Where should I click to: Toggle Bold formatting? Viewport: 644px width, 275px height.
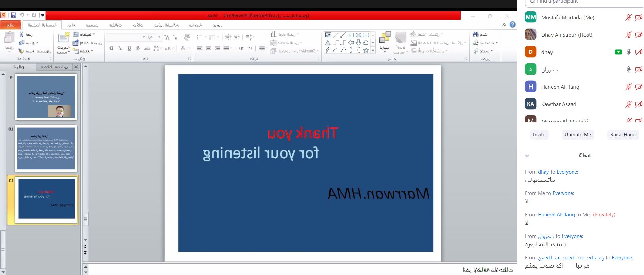[111, 48]
